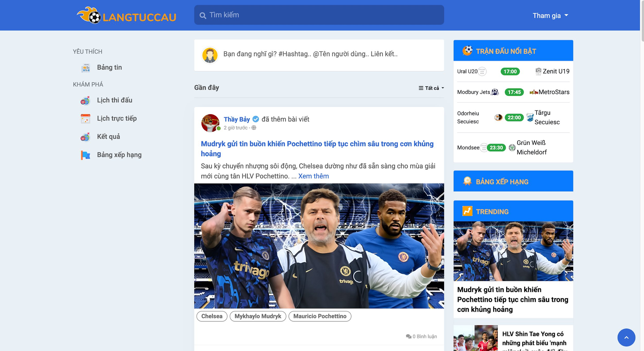The image size is (644, 351).
Task: Toggle the Mauricio Pochettino tag
Action: tap(320, 316)
